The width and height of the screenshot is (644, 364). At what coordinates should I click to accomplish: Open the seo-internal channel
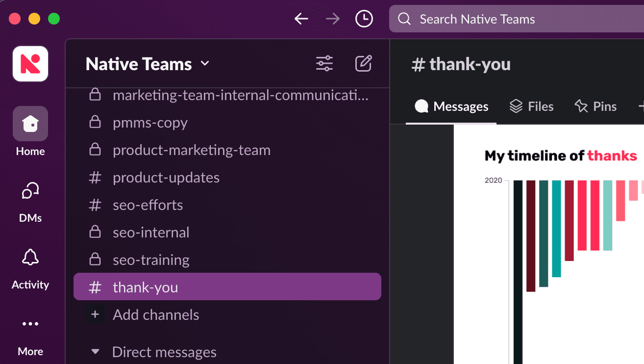click(227, 233)
